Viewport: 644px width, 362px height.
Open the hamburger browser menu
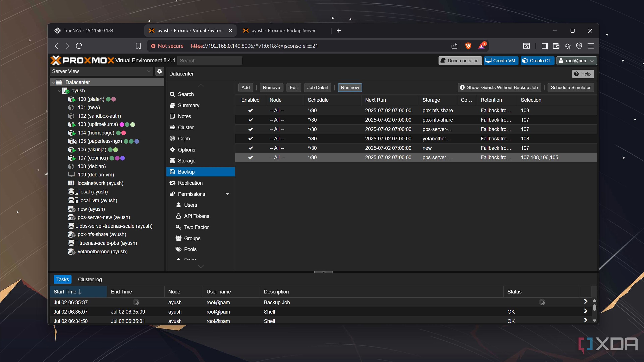coord(591,46)
